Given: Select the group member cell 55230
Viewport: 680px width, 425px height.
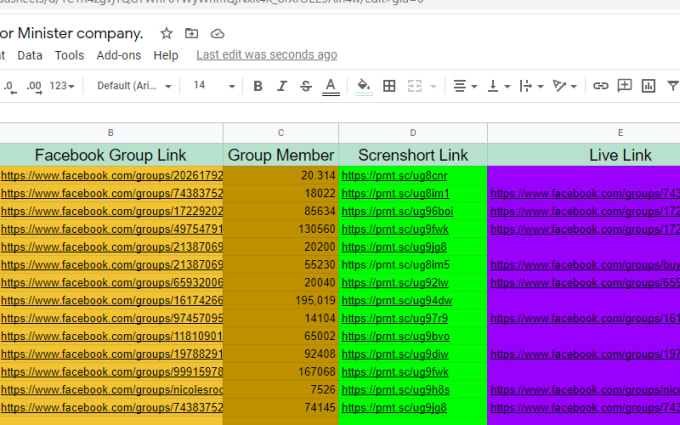Looking at the screenshot, I should click(x=281, y=265).
